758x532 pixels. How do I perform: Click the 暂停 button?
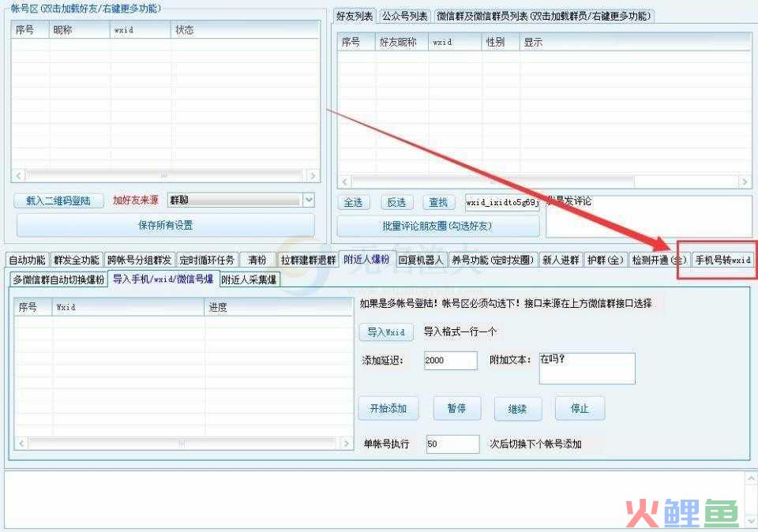coord(457,409)
